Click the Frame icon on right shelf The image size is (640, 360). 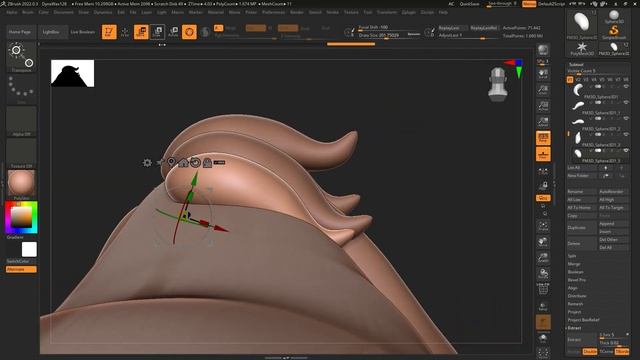tap(543, 226)
